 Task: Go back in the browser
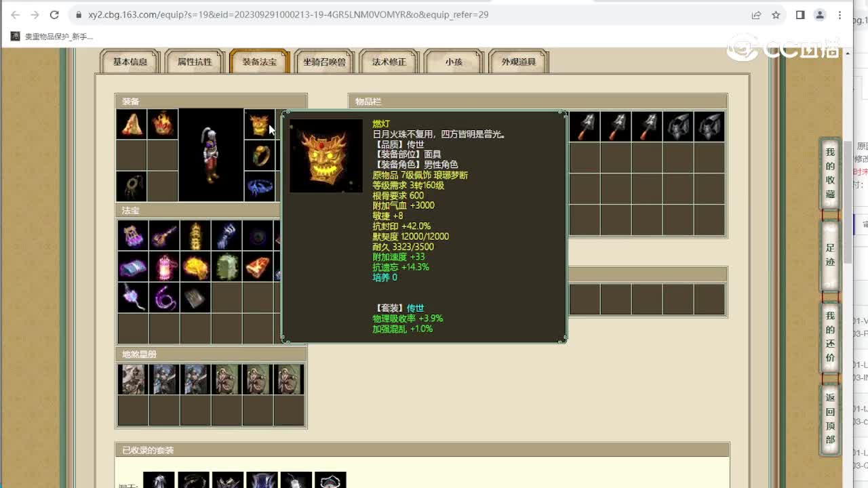coord(15,15)
